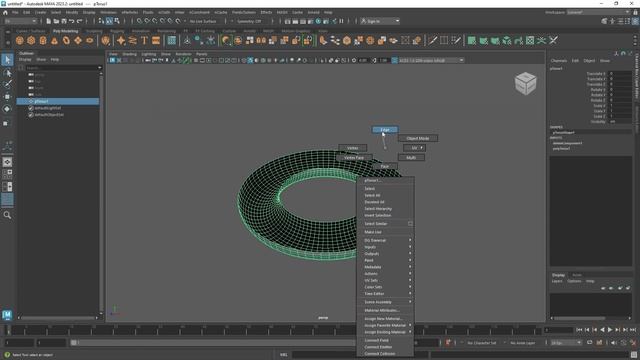
Task: Create a polygon plane from shelf
Action: [78, 40]
